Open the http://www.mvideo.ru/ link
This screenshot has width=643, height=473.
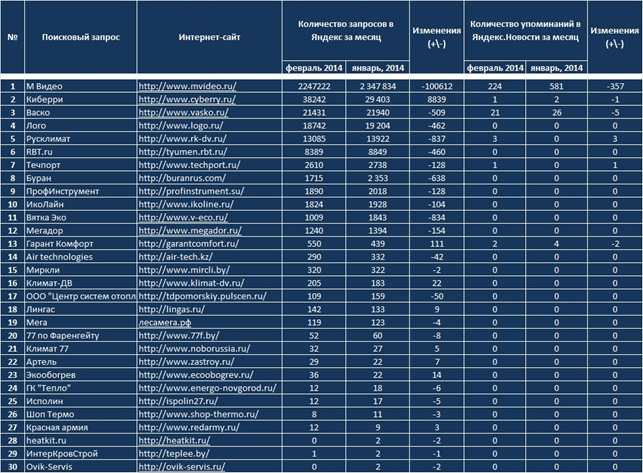(187, 86)
